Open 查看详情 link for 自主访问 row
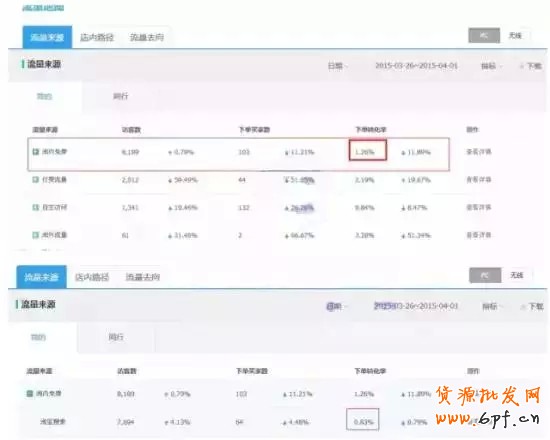This screenshot has height=440, width=550. click(478, 207)
